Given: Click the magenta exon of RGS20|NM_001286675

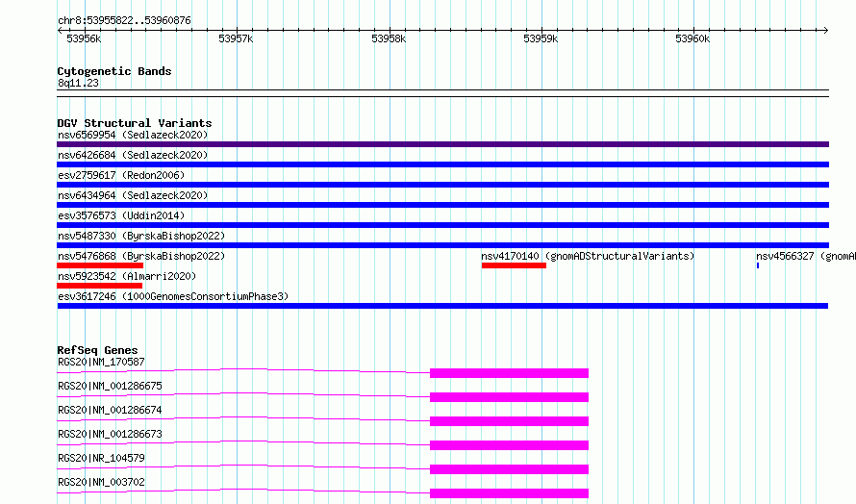Looking at the screenshot, I should coord(510,397).
